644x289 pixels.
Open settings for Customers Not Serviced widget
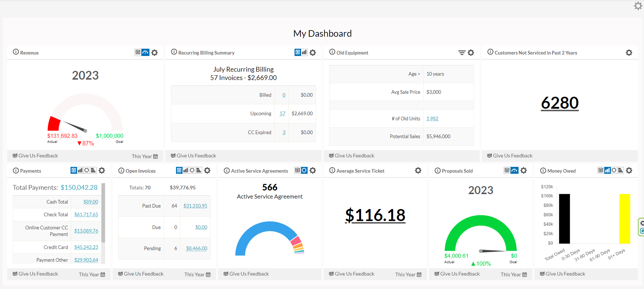(x=629, y=53)
